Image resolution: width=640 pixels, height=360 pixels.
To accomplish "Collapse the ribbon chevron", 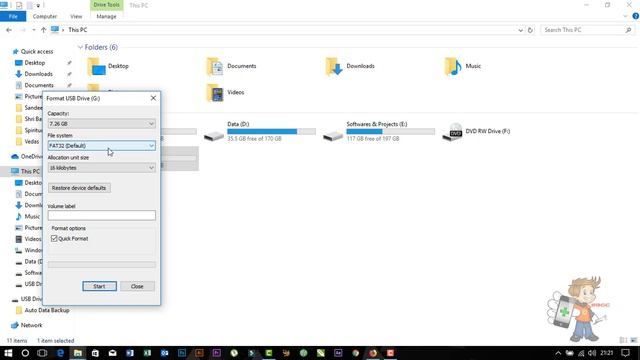I will 625,16.
